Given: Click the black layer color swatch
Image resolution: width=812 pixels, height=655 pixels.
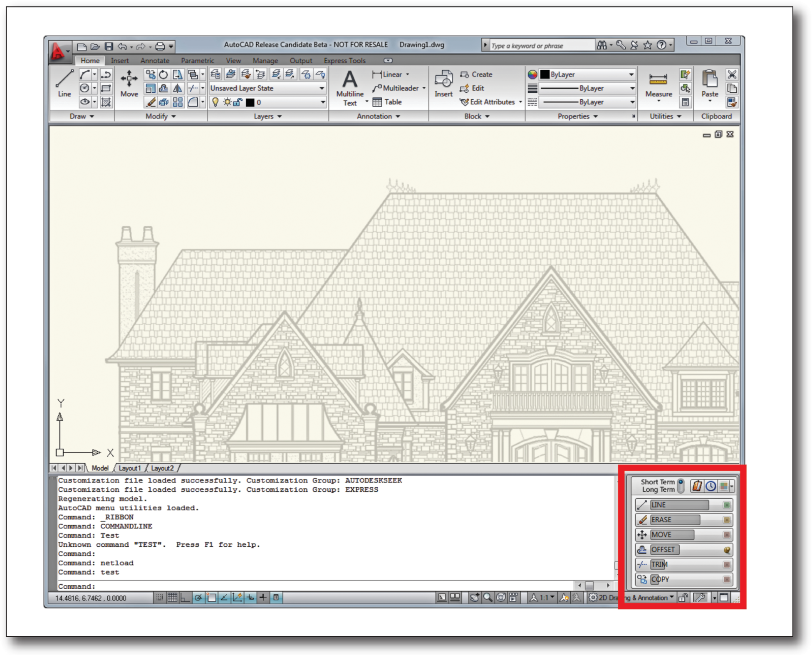Looking at the screenshot, I should tap(250, 102).
